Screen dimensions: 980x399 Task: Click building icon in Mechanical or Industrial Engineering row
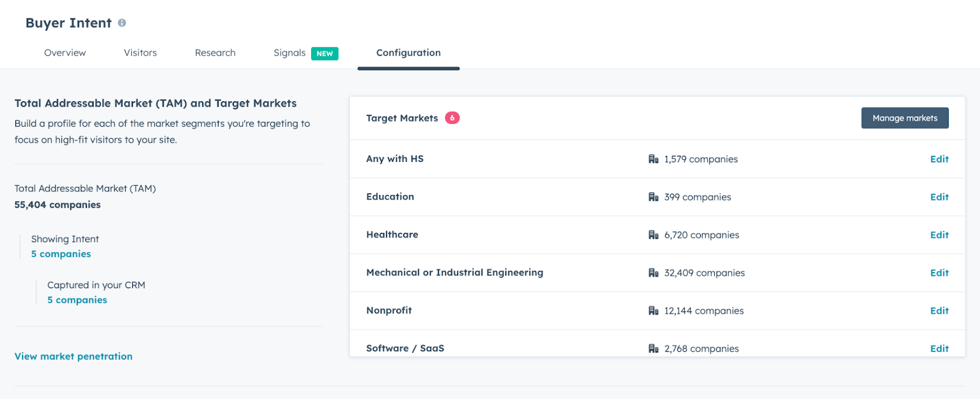[654, 273]
